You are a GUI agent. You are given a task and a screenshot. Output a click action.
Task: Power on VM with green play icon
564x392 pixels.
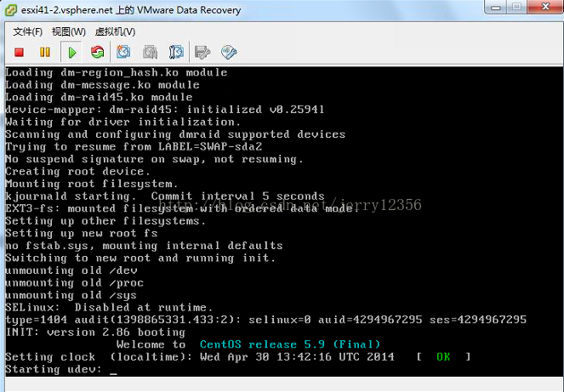[x=72, y=53]
